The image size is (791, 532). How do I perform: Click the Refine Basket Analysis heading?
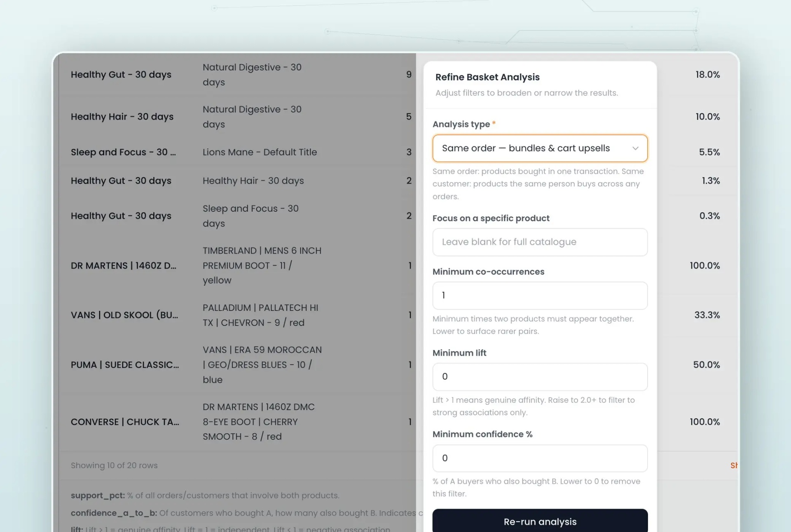(x=487, y=77)
